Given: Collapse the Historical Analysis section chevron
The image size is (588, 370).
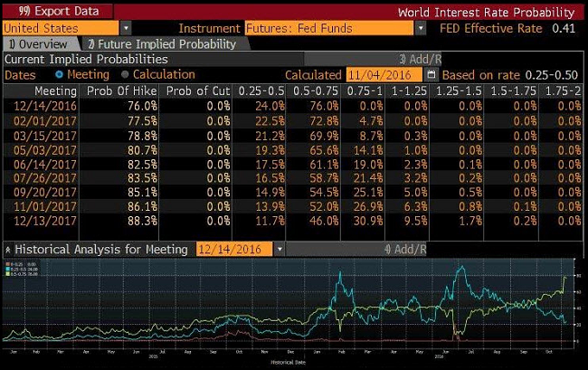Looking at the screenshot, I should (8, 249).
